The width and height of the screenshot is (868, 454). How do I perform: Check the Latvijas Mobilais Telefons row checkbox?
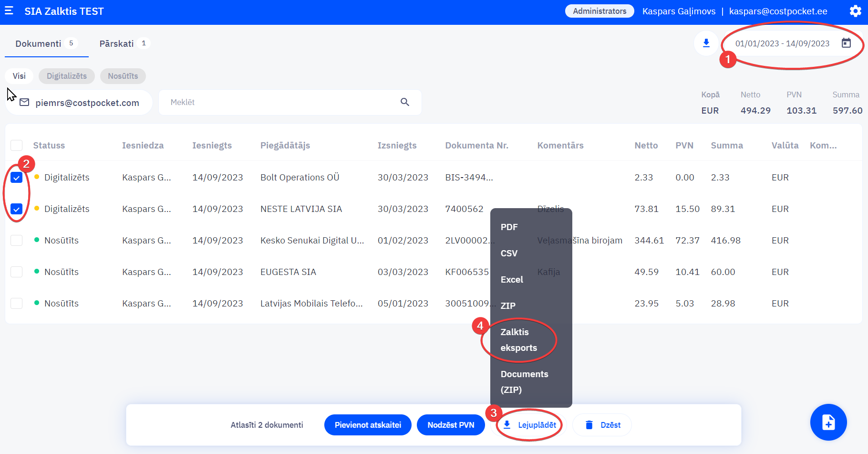pos(17,303)
